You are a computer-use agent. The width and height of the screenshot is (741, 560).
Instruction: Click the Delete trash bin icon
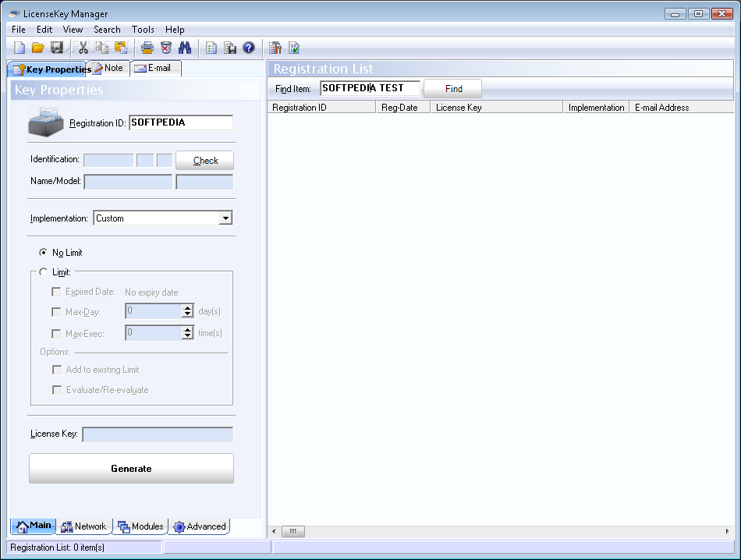tap(166, 48)
